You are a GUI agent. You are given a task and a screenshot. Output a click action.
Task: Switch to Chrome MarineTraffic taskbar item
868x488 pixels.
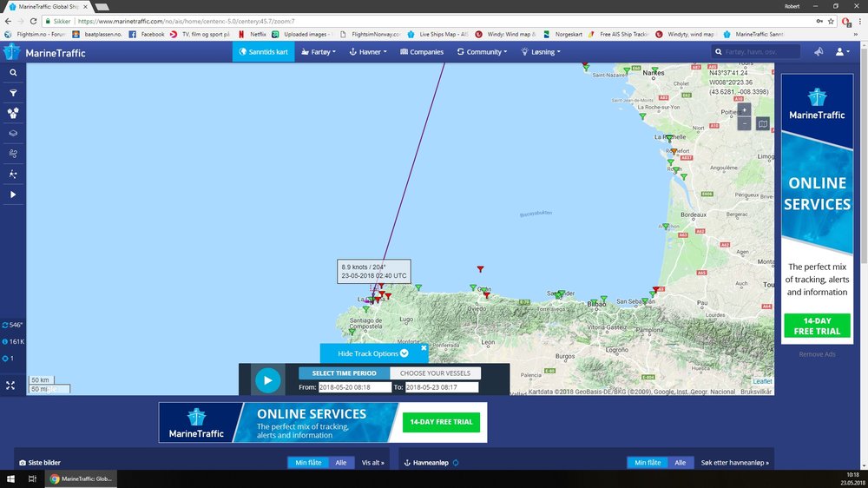pos(82,478)
